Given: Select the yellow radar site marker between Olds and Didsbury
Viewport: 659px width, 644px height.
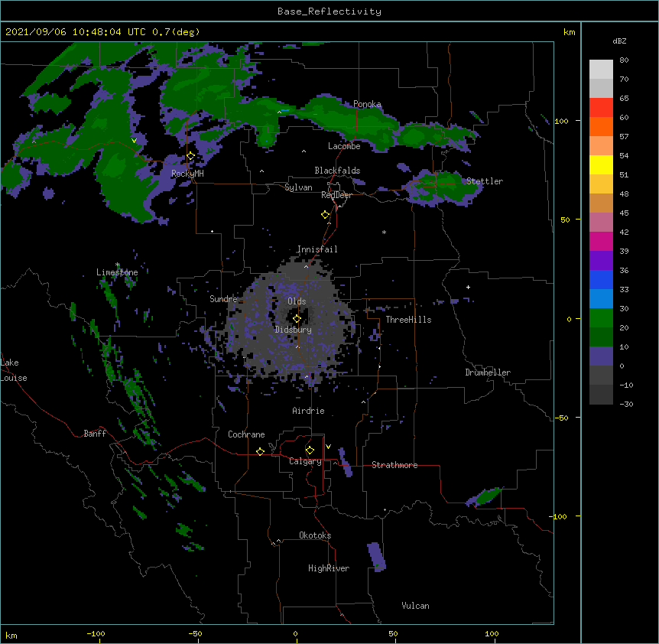Looking at the screenshot, I should pyautogui.click(x=297, y=319).
